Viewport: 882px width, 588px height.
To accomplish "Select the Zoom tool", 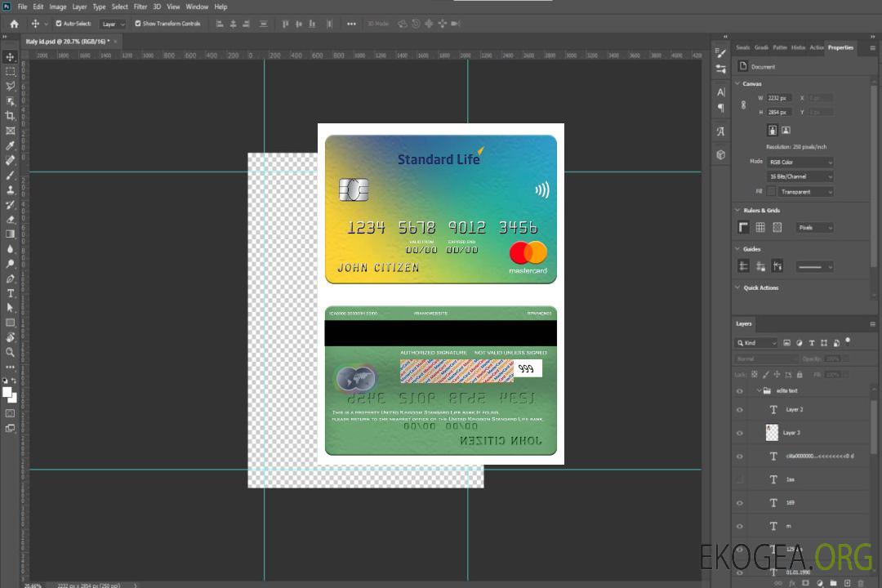I will (x=10, y=352).
